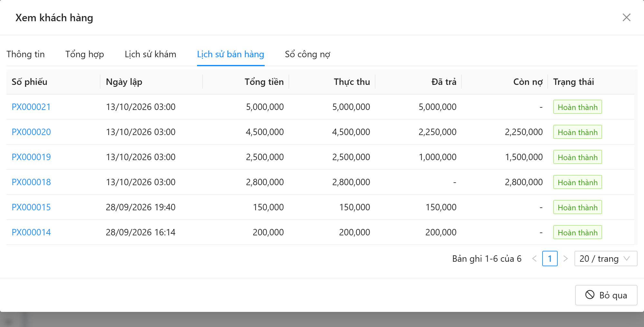This screenshot has width=644, height=327.
Task: Click the Ngày lập column header
Action: point(151,82)
